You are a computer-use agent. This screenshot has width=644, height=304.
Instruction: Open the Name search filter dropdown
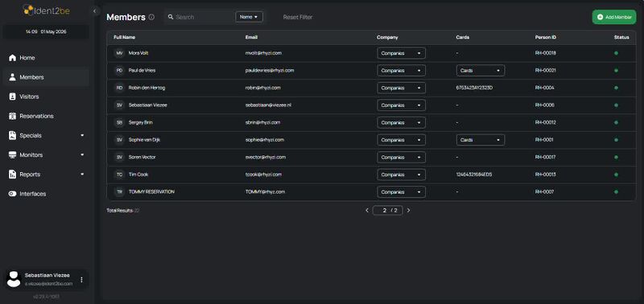coord(249,17)
